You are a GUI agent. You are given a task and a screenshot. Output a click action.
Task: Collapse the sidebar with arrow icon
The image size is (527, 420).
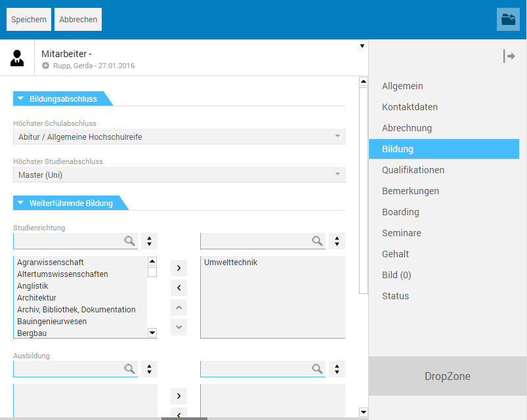coord(509,56)
